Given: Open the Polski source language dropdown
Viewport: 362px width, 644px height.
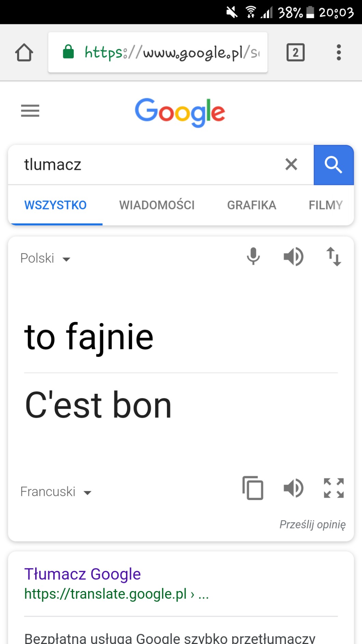Looking at the screenshot, I should pyautogui.click(x=45, y=258).
